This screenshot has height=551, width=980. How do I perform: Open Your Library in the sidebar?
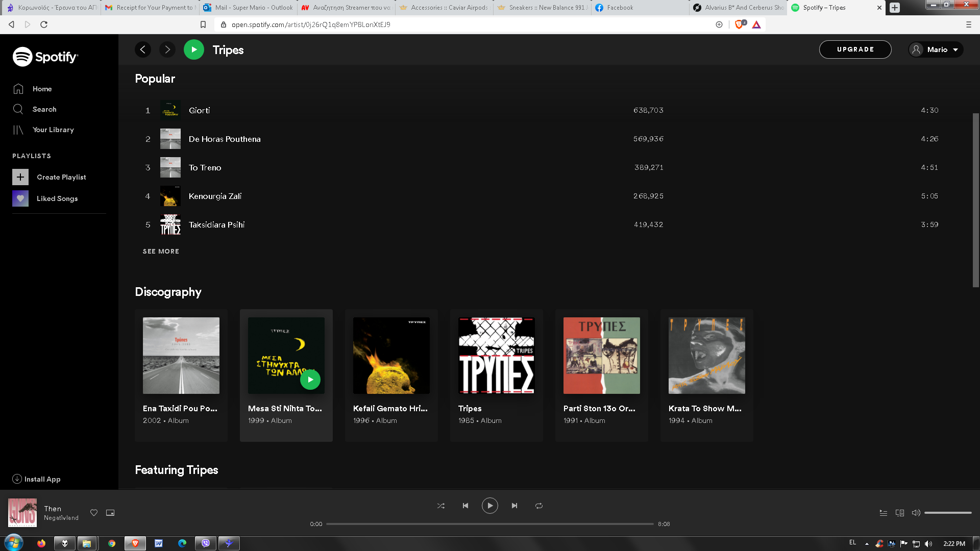[x=53, y=130]
